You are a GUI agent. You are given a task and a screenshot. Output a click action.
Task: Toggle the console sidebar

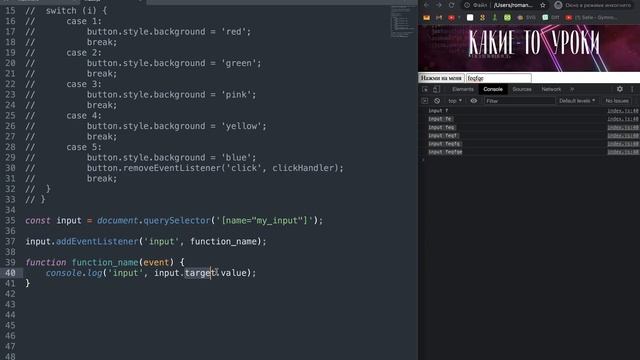[425, 100]
